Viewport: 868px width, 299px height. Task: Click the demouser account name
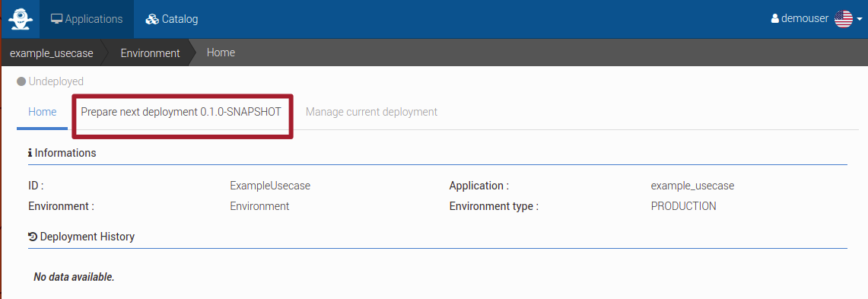point(805,19)
